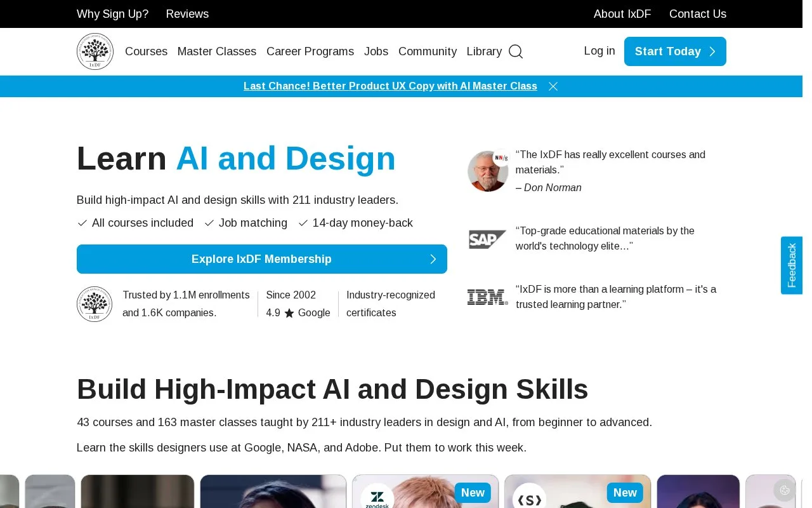Click the Log in link
Image resolution: width=812 pixels, height=508 pixels.
click(x=599, y=51)
